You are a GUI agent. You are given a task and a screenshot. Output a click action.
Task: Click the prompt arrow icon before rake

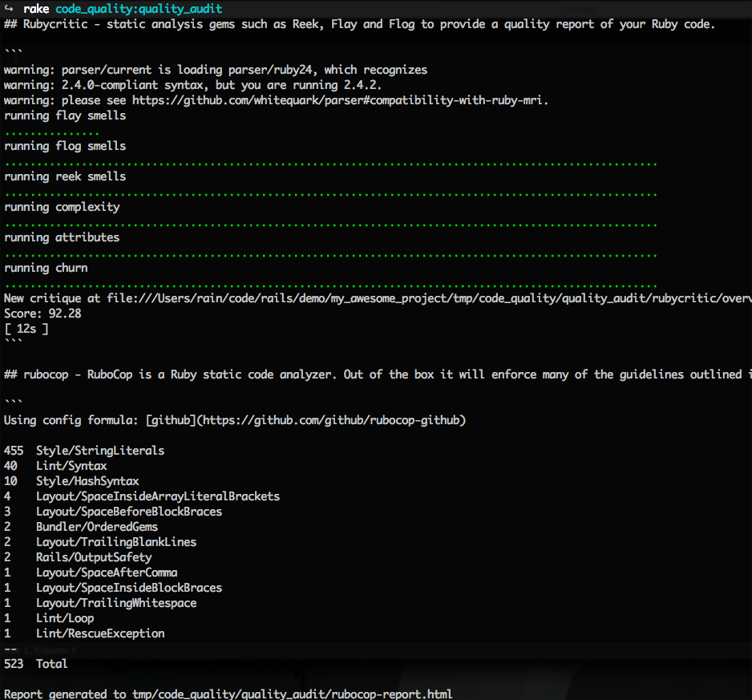(9, 8)
